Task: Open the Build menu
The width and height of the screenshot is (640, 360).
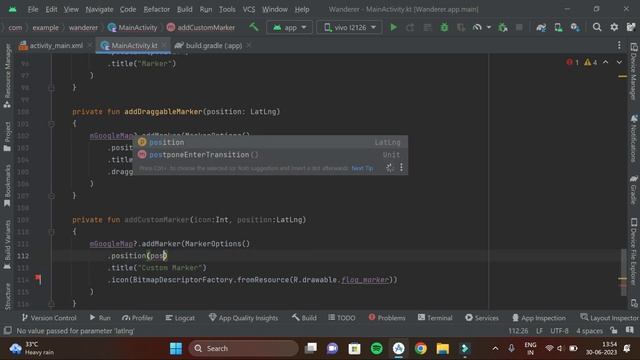Action: pyautogui.click(x=184, y=9)
